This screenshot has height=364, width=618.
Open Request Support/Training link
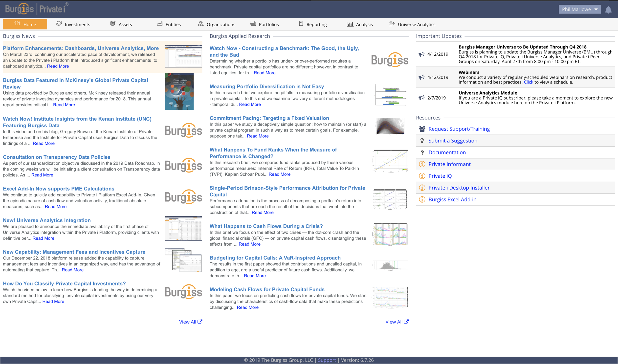coord(459,129)
